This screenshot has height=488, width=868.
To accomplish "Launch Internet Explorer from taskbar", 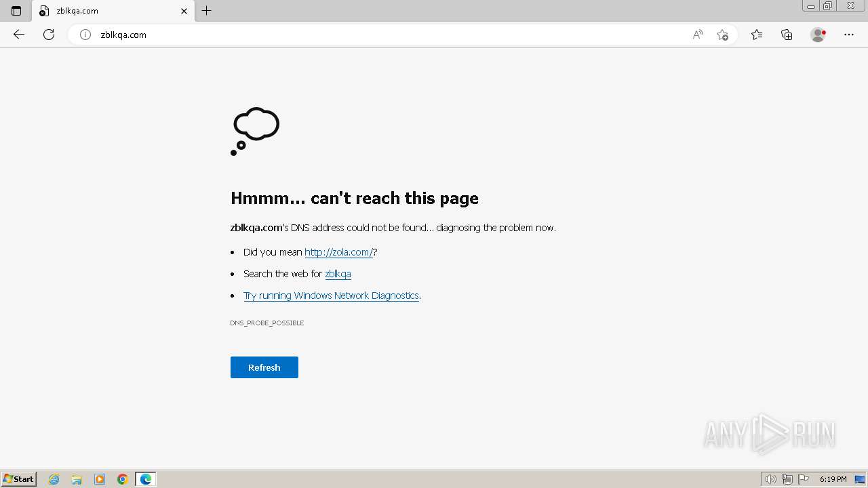I will [54, 479].
